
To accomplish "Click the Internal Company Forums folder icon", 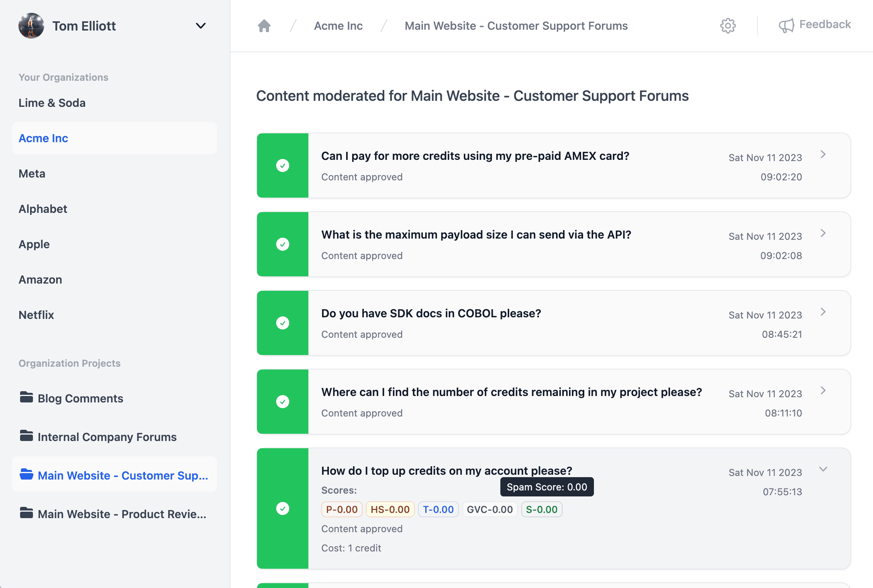I will pyautogui.click(x=27, y=436).
